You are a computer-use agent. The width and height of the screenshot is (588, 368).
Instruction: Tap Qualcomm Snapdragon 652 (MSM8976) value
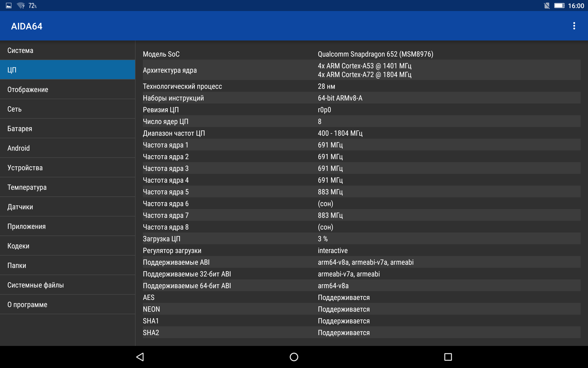click(x=375, y=54)
